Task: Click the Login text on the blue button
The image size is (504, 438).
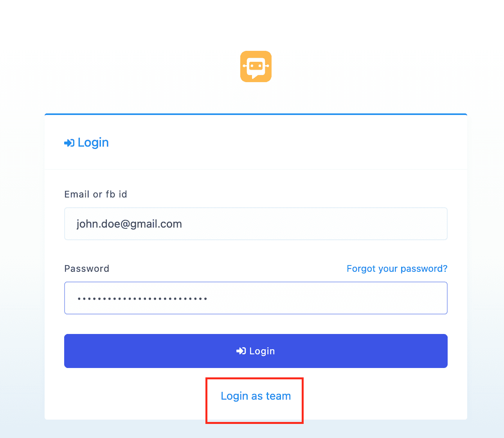Action: click(262, 351)
